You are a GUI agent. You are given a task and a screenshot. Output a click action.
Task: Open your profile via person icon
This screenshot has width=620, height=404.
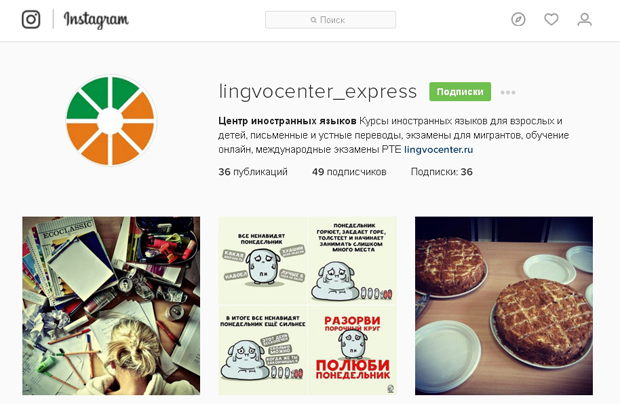(x=584, y=19)
